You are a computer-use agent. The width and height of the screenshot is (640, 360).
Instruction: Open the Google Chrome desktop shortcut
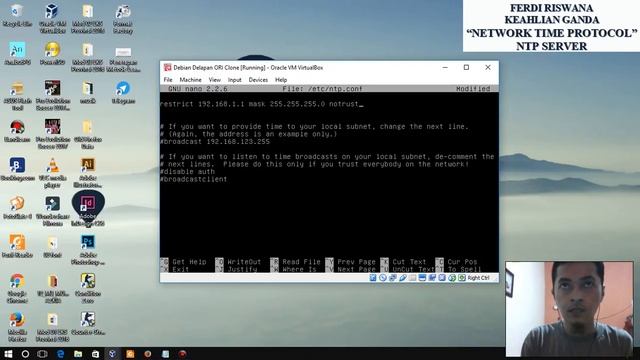coord(17,288)
